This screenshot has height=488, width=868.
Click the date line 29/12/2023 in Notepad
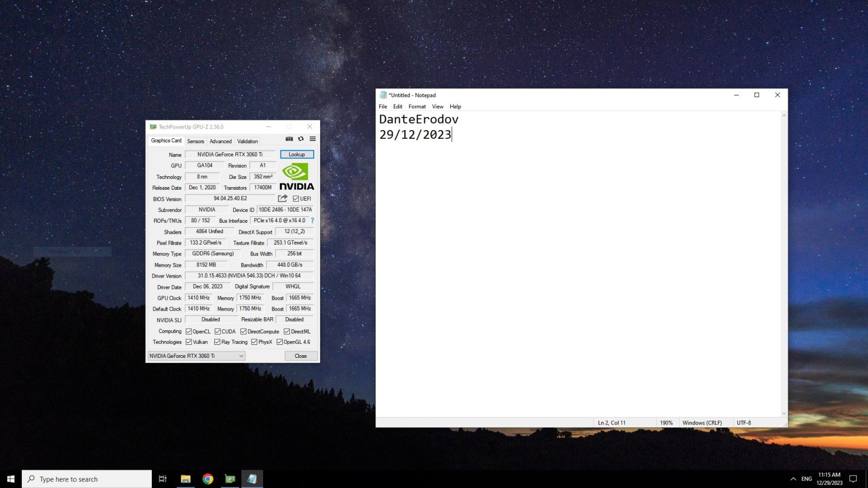416,134
